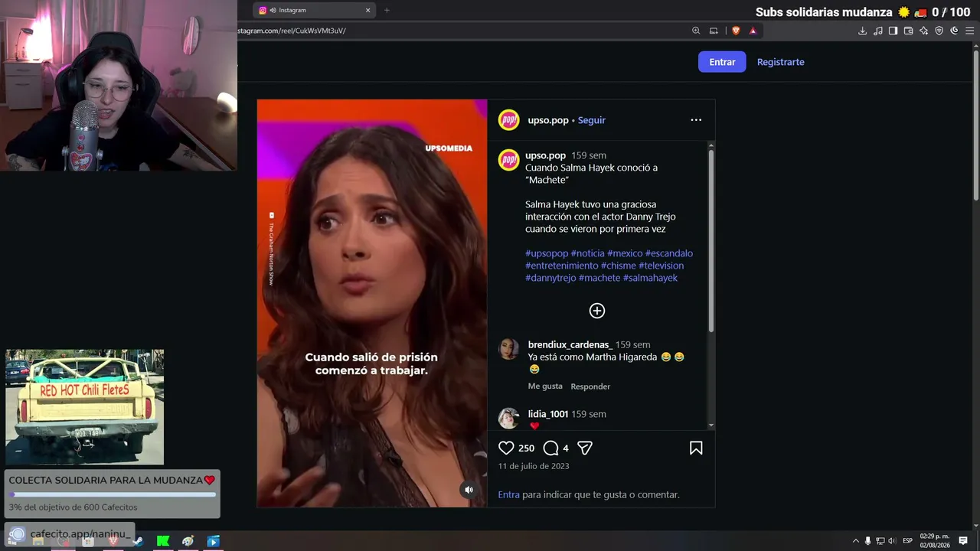Open the #entretenimiento hashtag
The image size is (980, 551).
562,266
